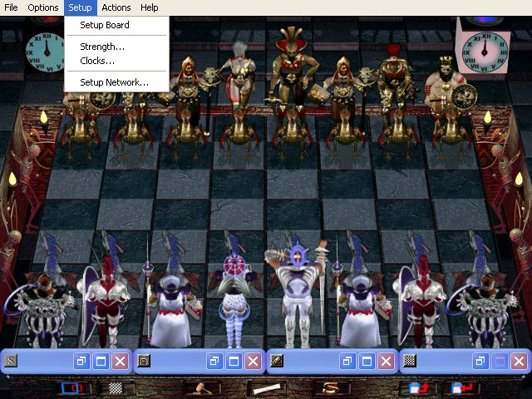Open the Options menu
Screen dimensions: 532x399
click(x=42, y=7)
